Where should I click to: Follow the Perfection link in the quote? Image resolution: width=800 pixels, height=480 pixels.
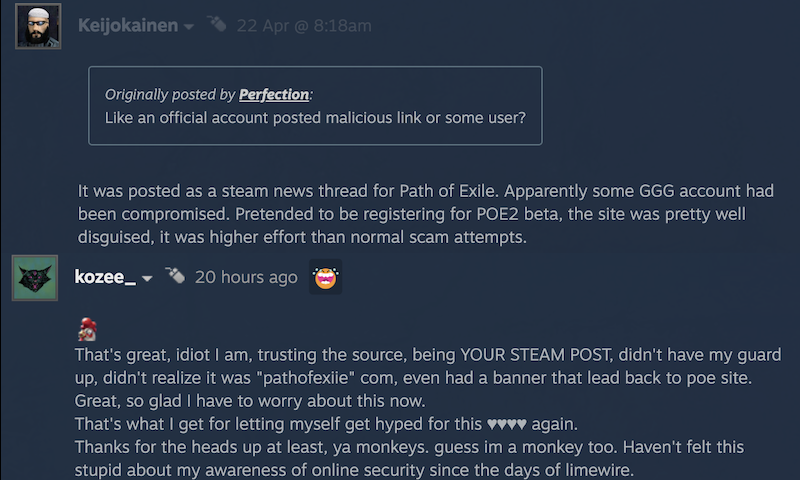(273, 95)
